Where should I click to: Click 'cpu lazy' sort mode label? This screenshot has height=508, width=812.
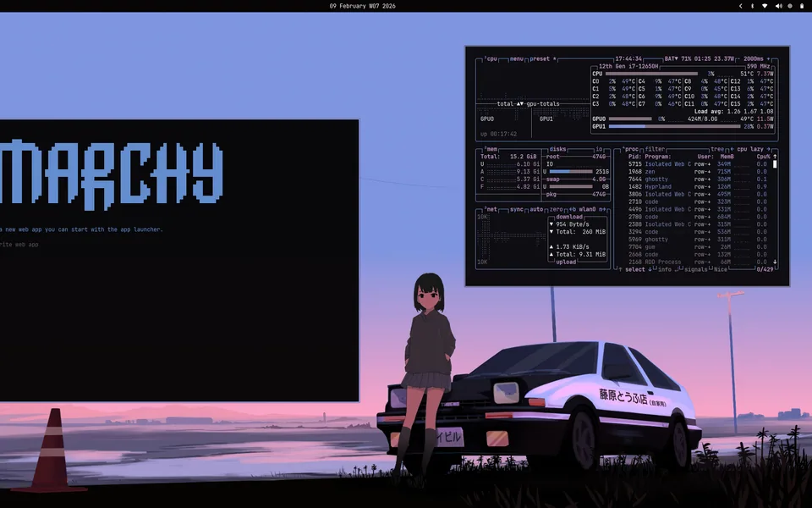(x=750, y=149)
